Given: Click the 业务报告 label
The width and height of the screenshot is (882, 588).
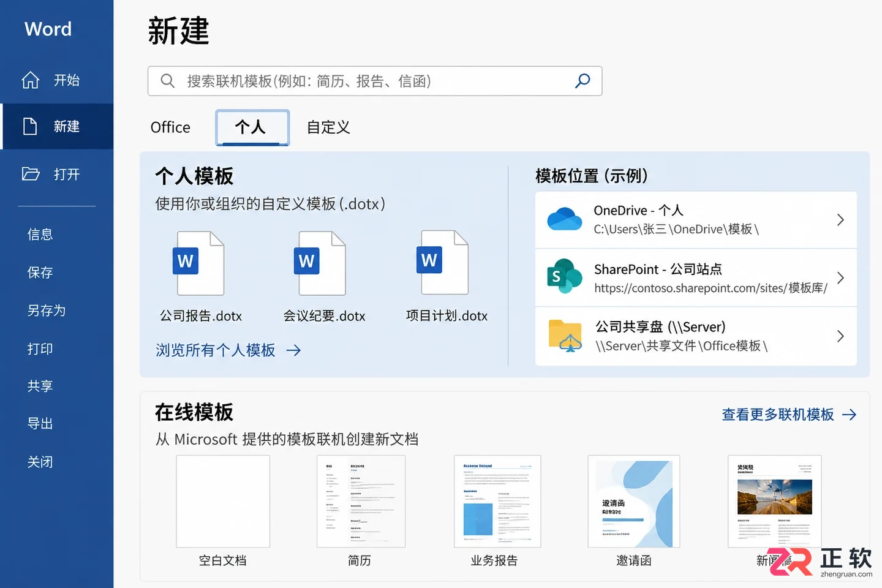Looking at the screenshot, I should coord(494,560).
